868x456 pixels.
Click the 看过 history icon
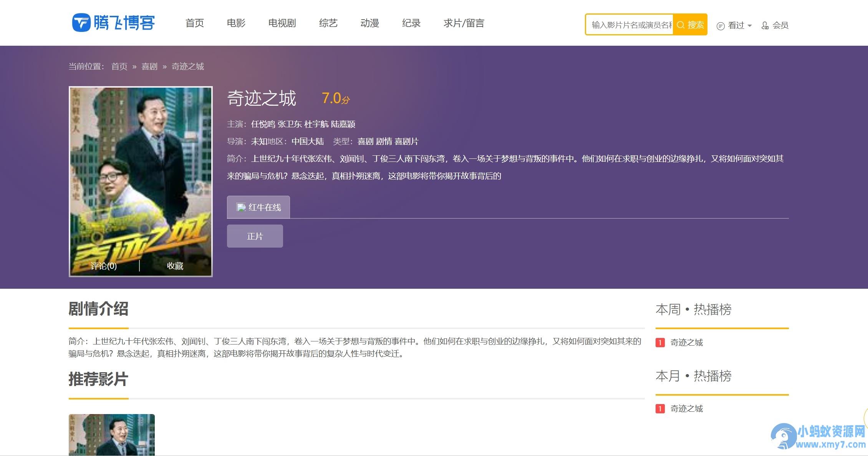click(721, 26)
